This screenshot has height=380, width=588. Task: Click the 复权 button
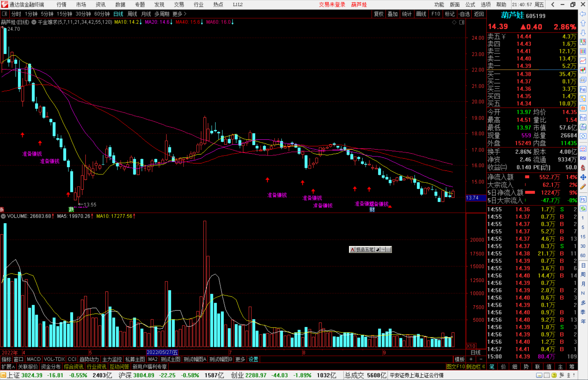tap(379, 14)
